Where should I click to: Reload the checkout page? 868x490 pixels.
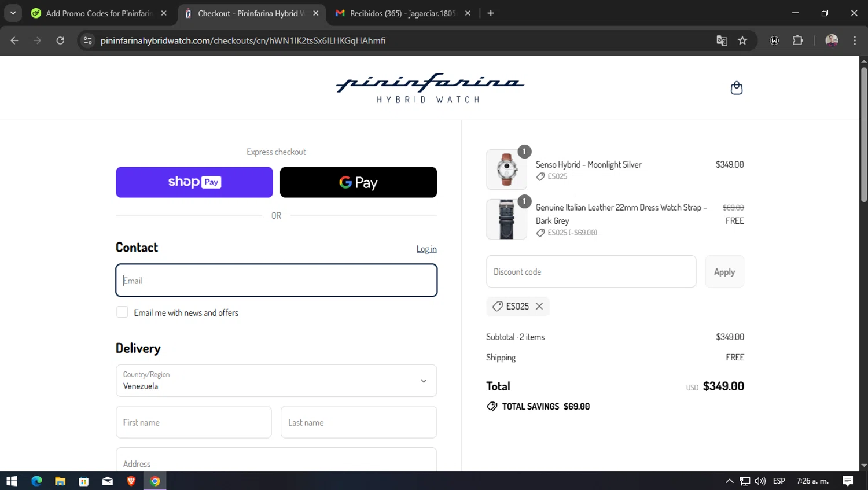60,40
